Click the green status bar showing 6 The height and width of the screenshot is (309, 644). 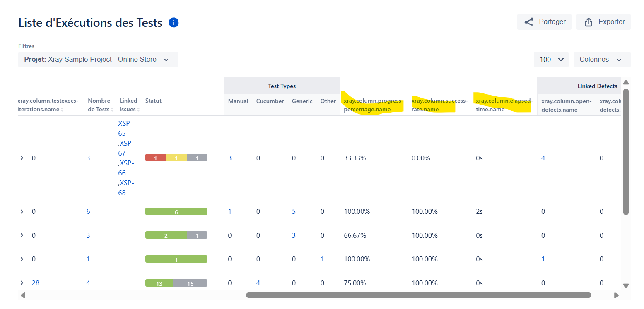click(176, 212)
